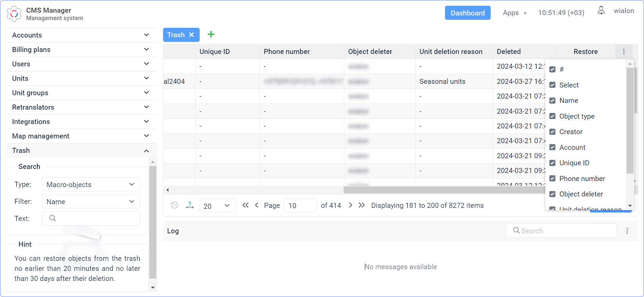Viewport: 644px width, 297px height.
Task: Open the Filter dropdown showing Name
Action: (x=91, y=202)
